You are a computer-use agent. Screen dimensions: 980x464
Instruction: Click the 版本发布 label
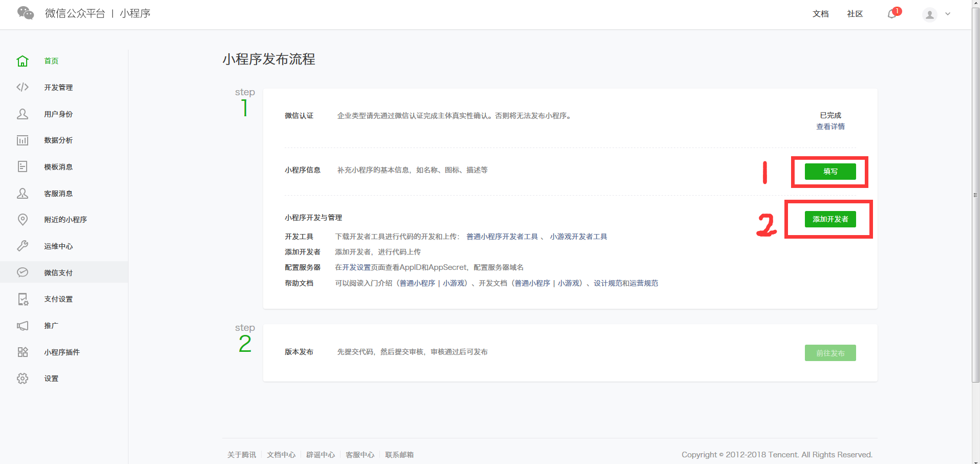(299, 352)
